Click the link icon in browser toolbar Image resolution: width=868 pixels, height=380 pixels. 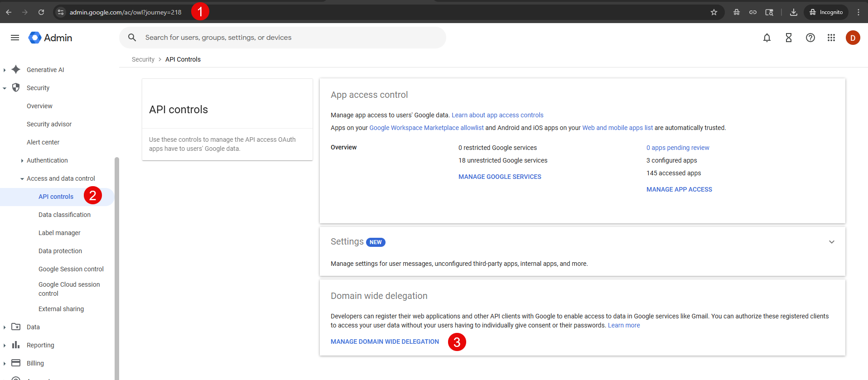tap(753, 12)
